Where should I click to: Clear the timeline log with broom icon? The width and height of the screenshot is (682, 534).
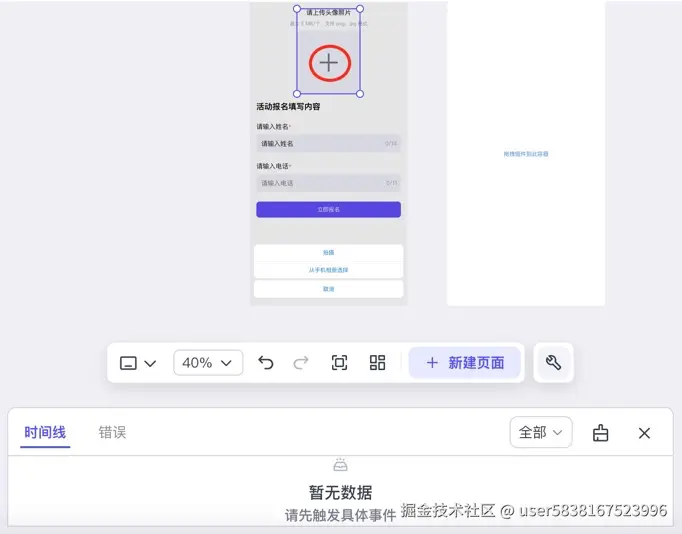pyautogui.click(x=600, y=433)
